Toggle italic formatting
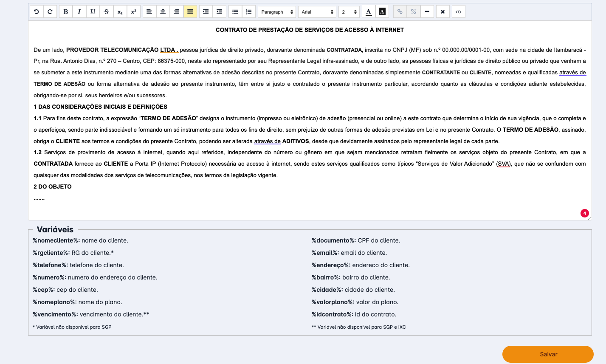Screen dimensions: 606x364 pyautogui.click(x=79, y=12)
